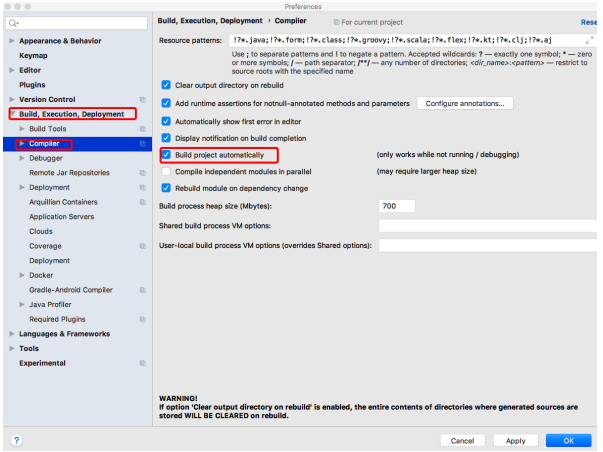
Task: Click the Cancel button
Action: pos(462,440)
